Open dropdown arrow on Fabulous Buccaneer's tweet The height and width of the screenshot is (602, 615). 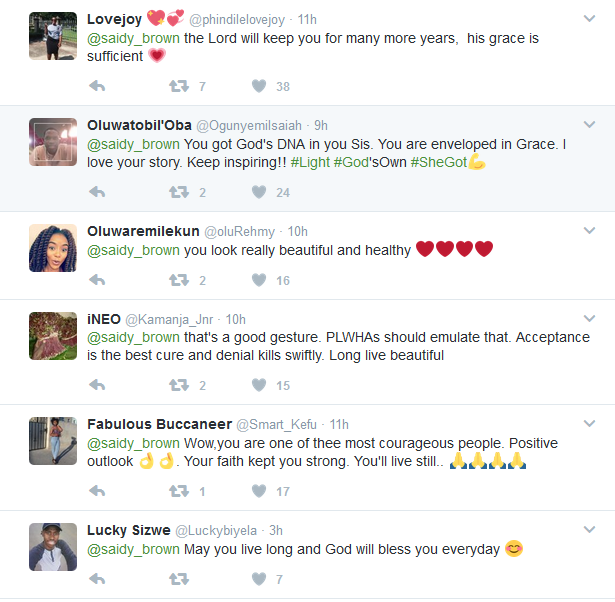click(x=590, y=424)
